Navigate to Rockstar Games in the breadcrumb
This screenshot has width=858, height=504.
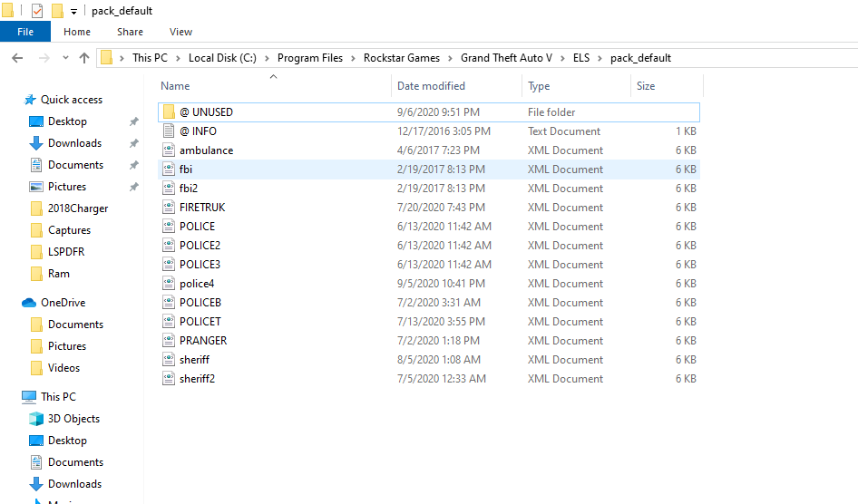pyautogui.click(x=402, y=58)
